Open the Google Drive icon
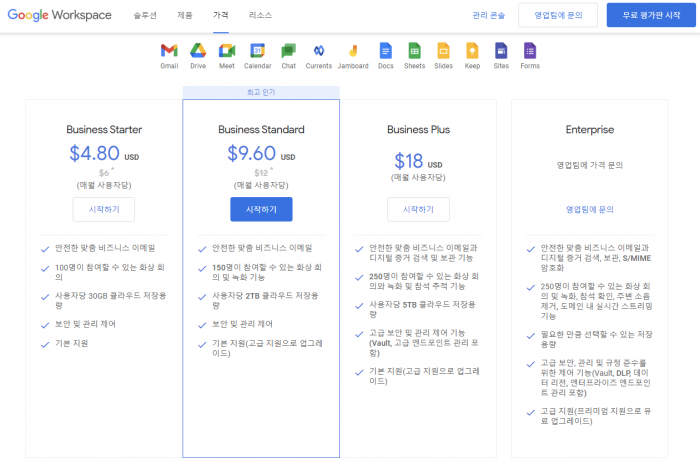The height and width of the screenshot is (463, 700). point(198,51)
